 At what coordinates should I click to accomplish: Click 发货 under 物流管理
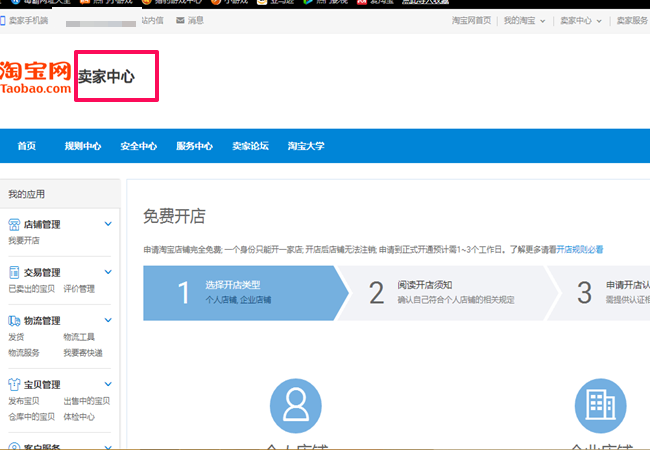point(16,336)
